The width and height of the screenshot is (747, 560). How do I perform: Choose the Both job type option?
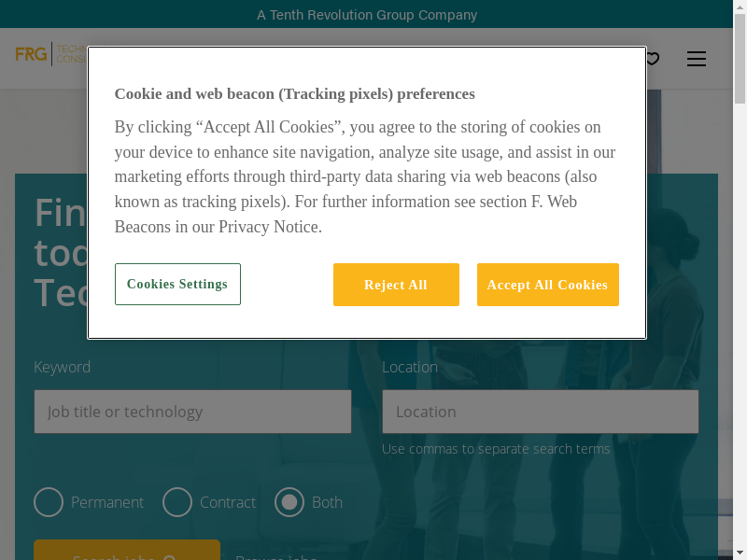pyautogui.click(x=289, y=502)
